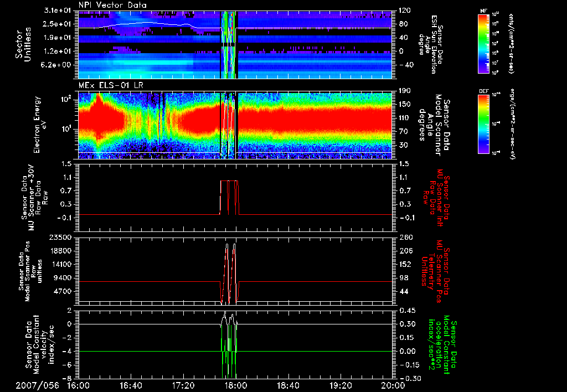
Task: Click the velocity tick value '-8'
Action: pyautogui.click(x=67, y=379)
